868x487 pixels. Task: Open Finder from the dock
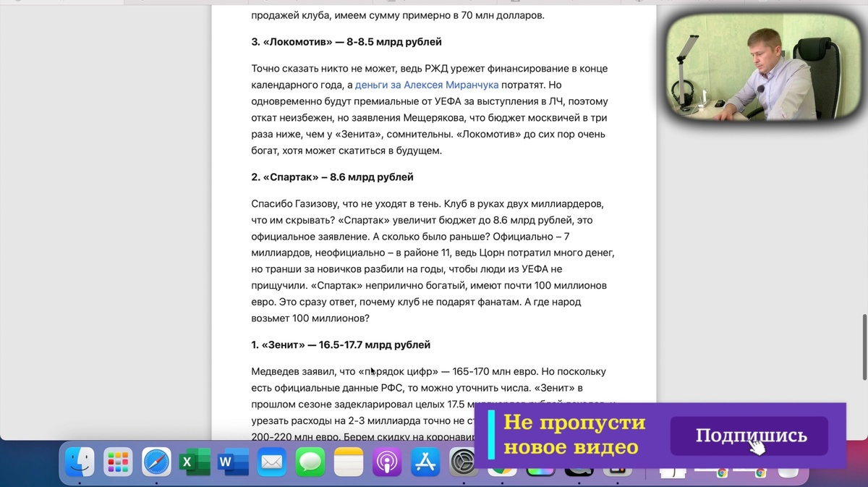[80, 462]
